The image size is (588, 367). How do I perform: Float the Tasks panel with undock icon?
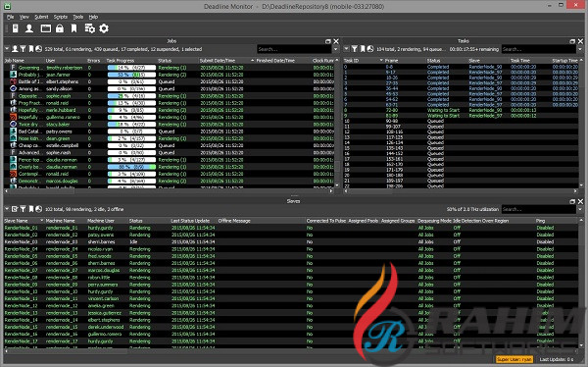(x=572, y=41)
